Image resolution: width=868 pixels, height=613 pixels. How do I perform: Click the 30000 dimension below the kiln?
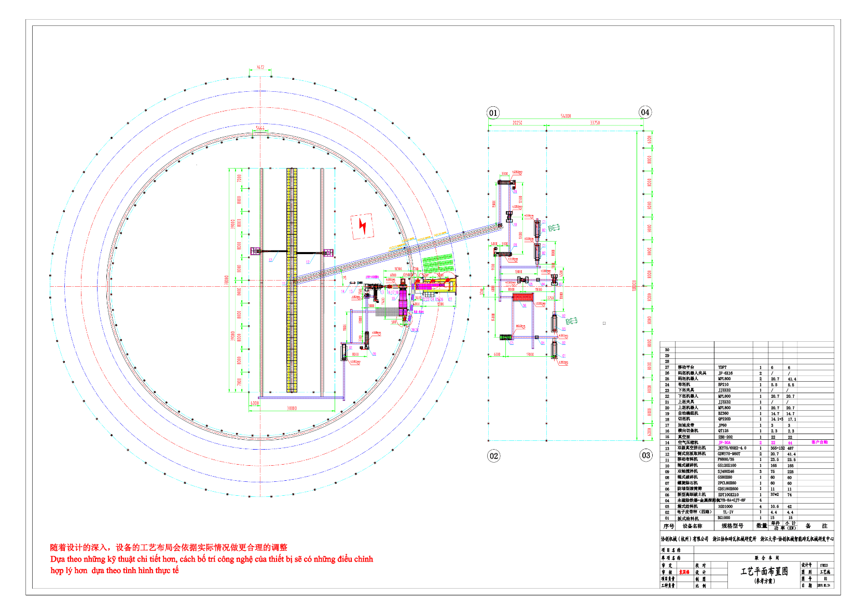292,408
